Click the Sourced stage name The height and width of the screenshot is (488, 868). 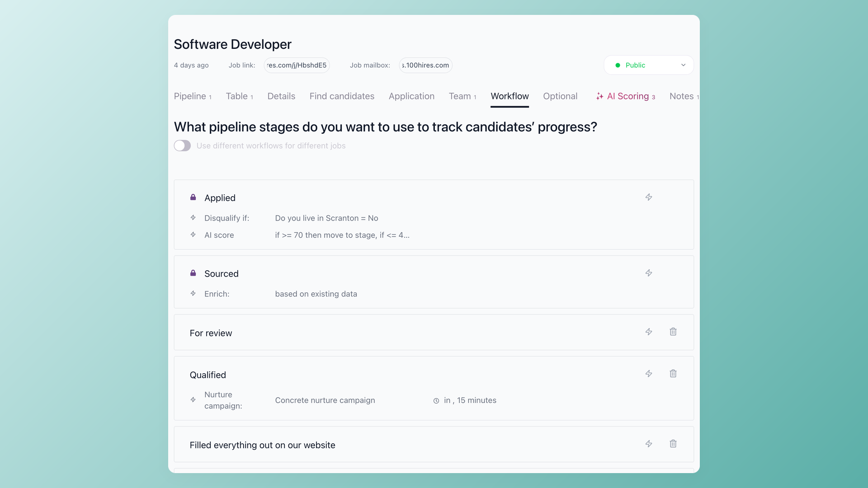click(x=221, y=274)
